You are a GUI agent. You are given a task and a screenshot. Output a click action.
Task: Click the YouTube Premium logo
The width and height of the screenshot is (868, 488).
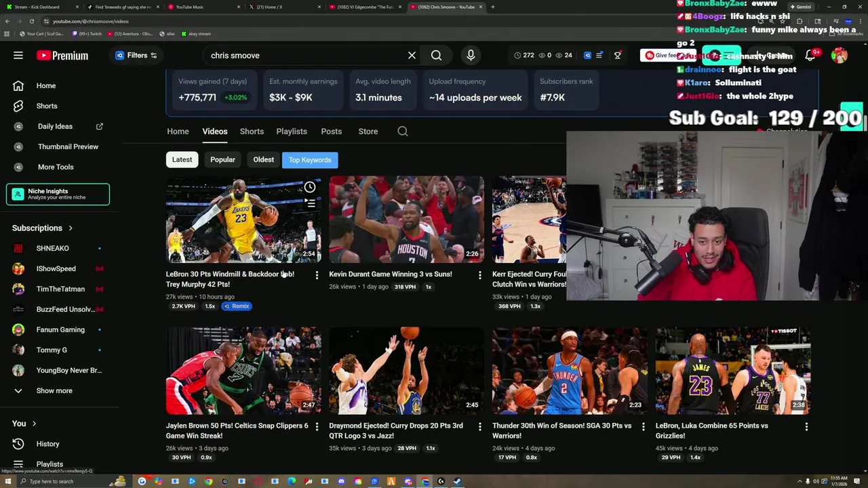coord(62,56)
